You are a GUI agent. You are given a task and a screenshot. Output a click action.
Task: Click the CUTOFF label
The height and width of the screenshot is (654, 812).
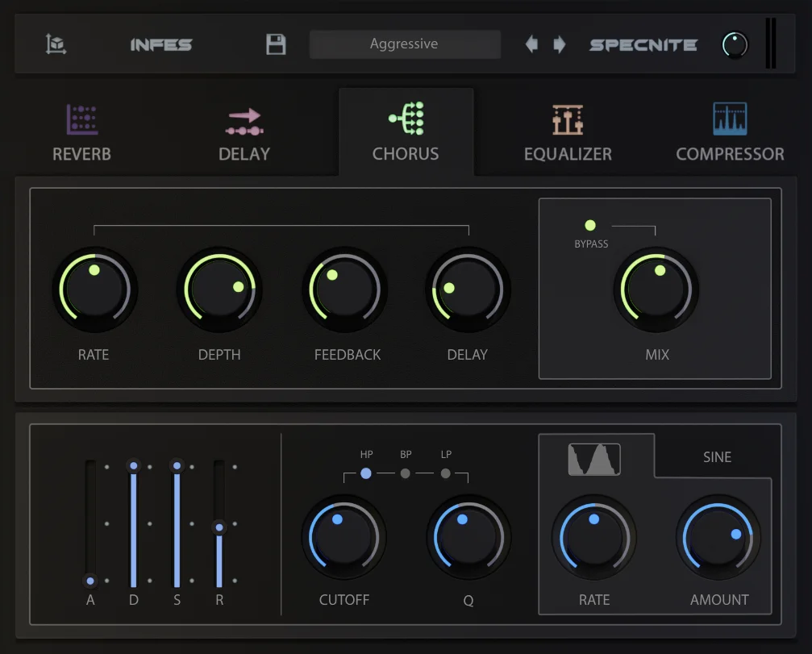pyautogui.click(x=344, y=600)
